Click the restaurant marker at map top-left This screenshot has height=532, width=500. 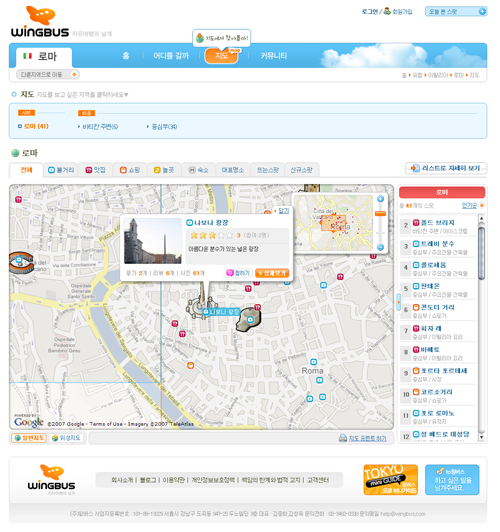coord(18,200)
